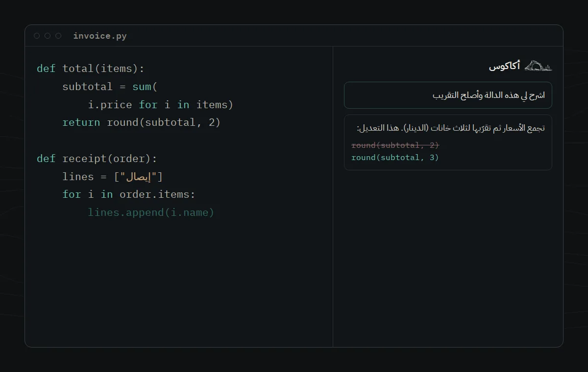Click the invoice.py file tab title
The width and height of the screenshot is (588, 372).
(100, 36)
